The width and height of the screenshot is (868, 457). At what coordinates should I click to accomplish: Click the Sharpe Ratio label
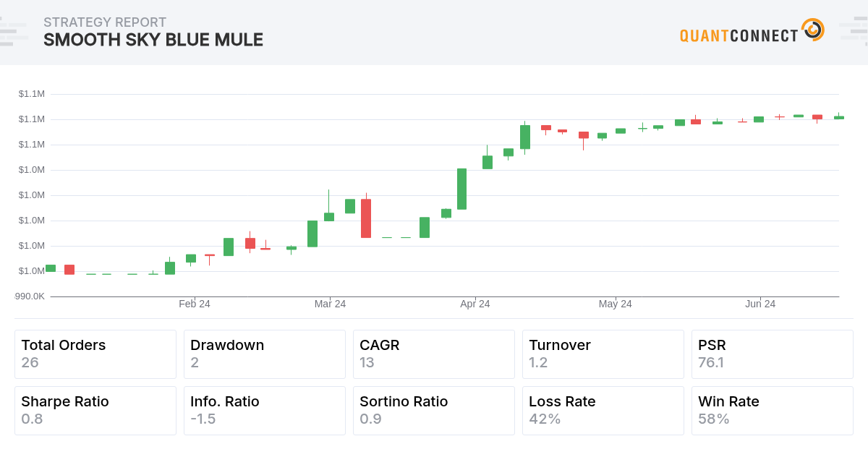click(65, 401)
